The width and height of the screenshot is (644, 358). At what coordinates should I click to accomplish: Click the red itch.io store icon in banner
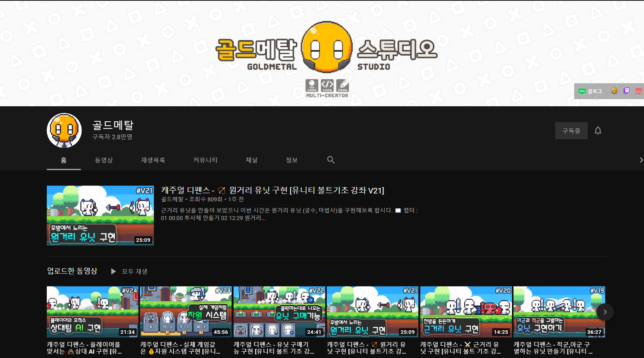point(639,91)
